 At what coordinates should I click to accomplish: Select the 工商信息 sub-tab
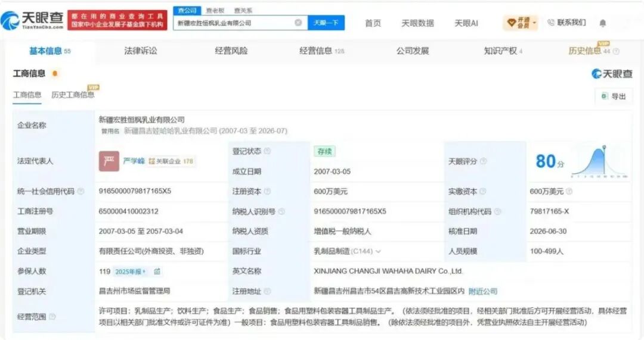27,95
